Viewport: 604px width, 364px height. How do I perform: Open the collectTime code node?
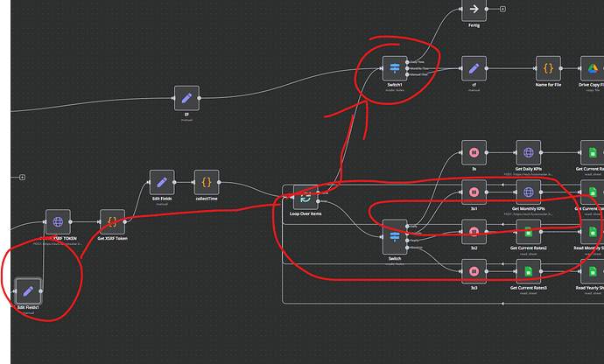pyautogui.click(x=207, y=182)
